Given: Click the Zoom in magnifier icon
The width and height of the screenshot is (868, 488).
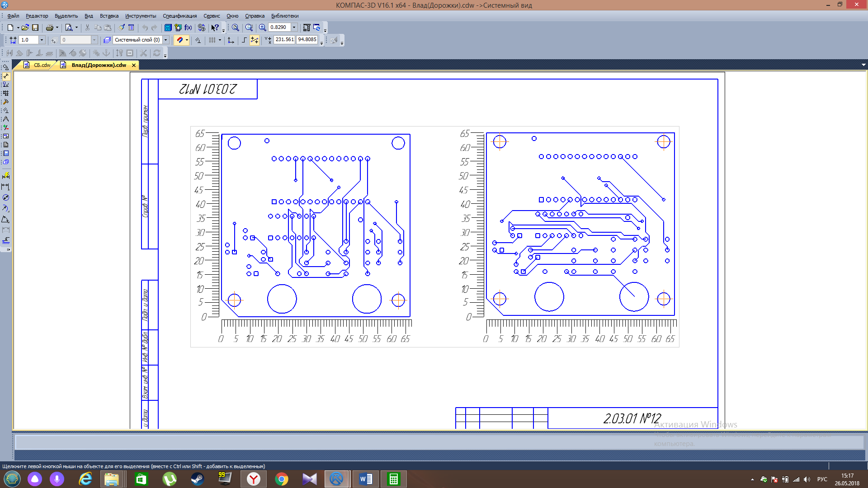Looking at the screenshot, I should pos(262,28).
